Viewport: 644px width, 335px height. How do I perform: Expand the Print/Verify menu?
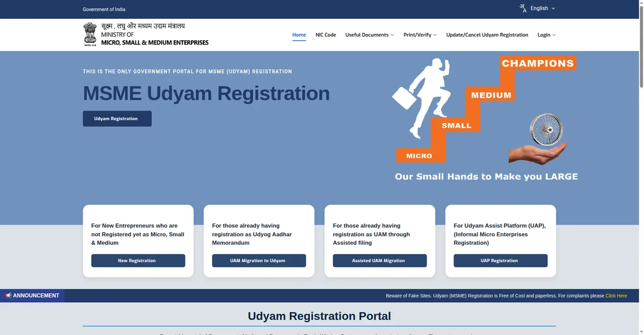click(420, 35)
